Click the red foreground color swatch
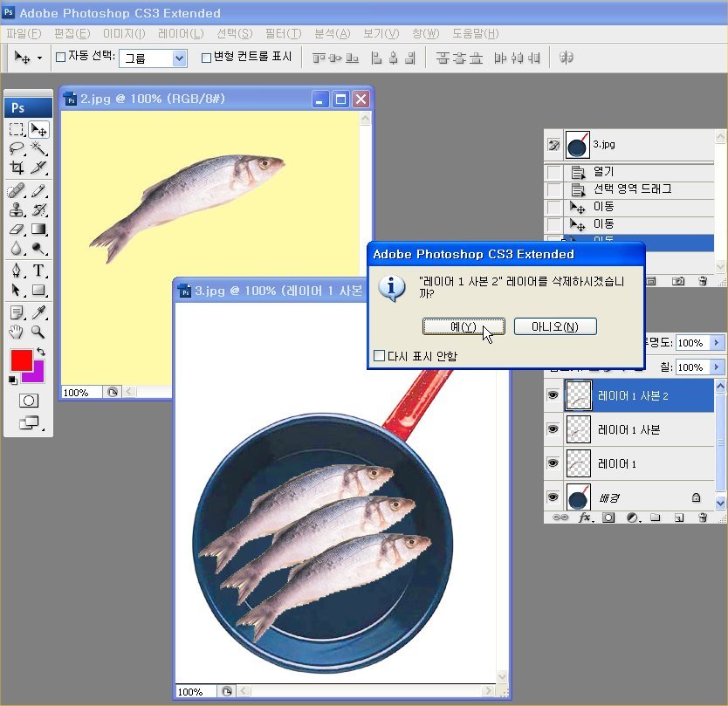Image resolution: width=728 pixels, height=706 pixels. (21, 360)
